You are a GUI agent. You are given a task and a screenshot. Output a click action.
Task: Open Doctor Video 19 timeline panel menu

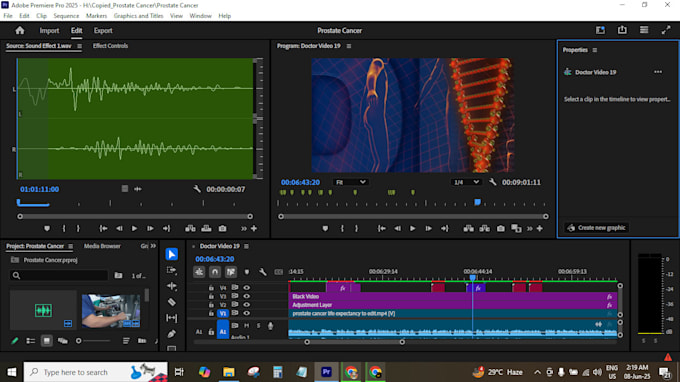[x=246, y=246]
